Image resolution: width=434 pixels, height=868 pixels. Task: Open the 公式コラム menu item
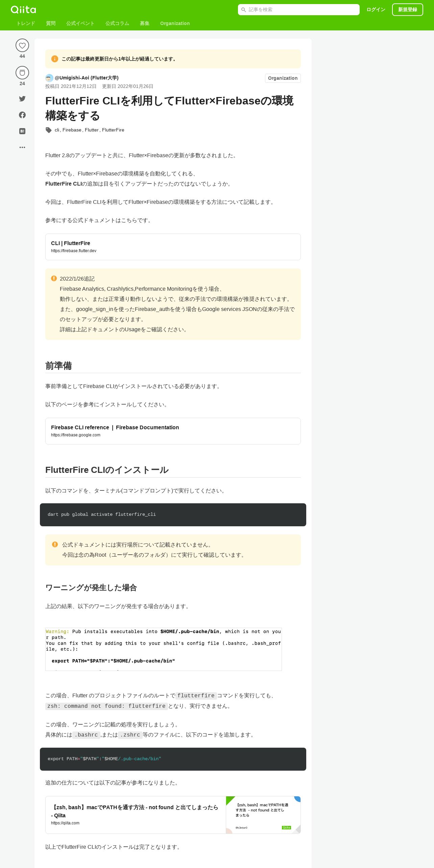click(117, 23)
